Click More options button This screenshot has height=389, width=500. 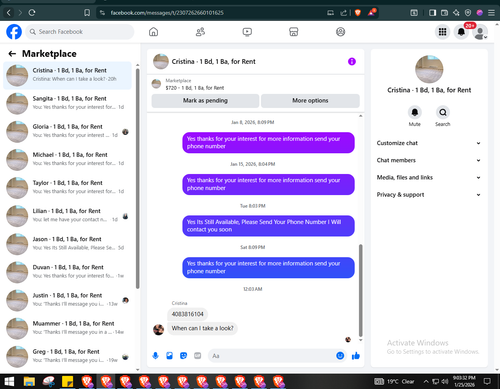310,101
